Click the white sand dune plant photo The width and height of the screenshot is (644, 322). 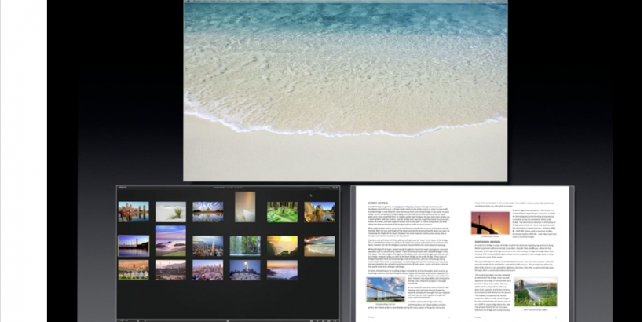pos(170,211)
